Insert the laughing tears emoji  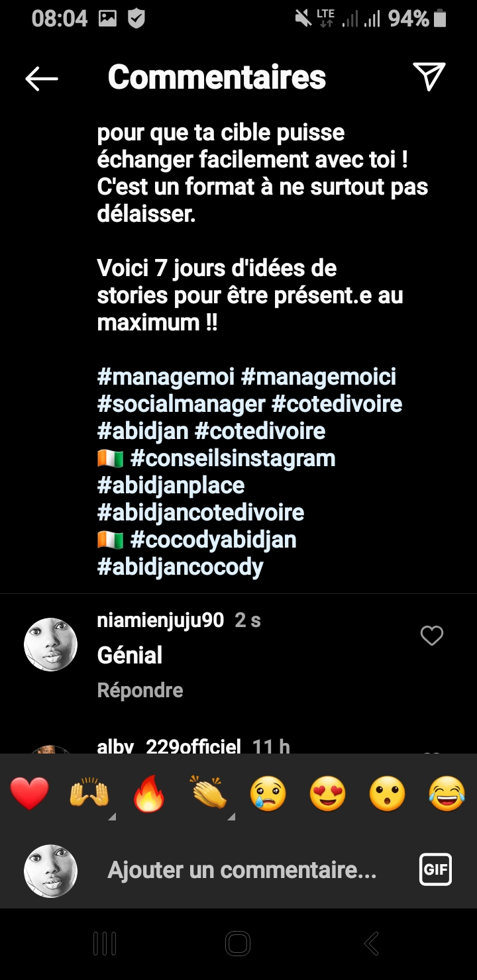point(447,793)
